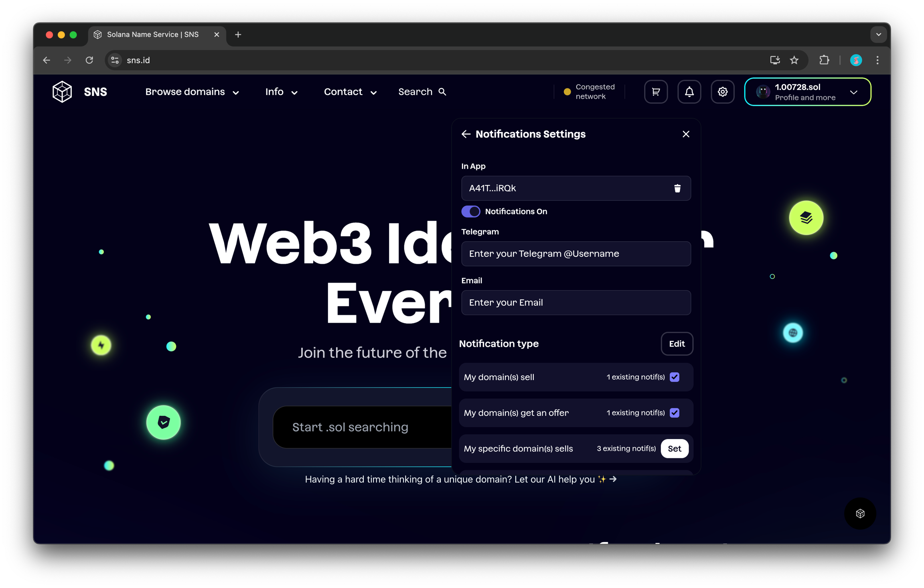Turn off the Notifications On toggle
Image resolution: width=924 pixels, height=588 pixels.
[x=470, y=212]
